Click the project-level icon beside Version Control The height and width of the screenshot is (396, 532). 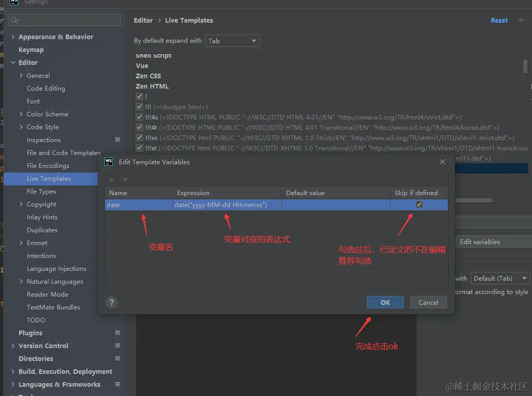[x=117, y=346]
